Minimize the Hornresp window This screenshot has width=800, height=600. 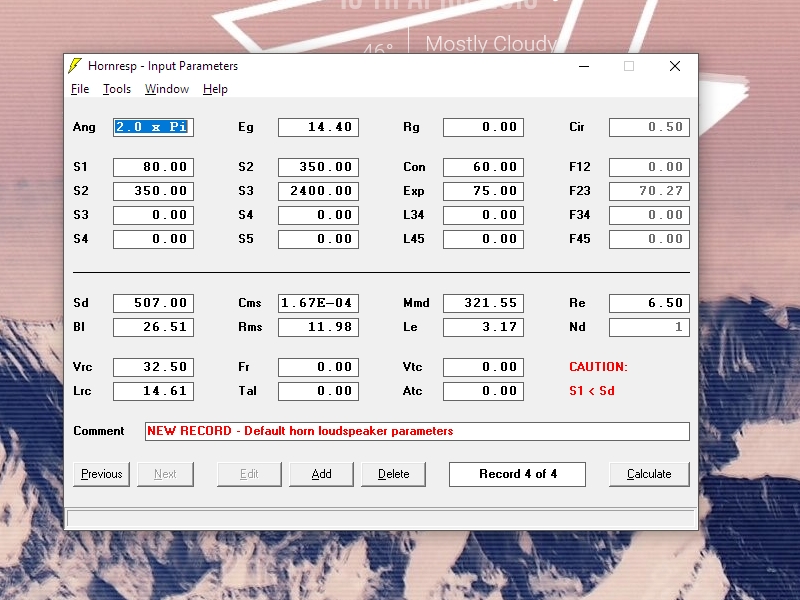coord(584,66)
